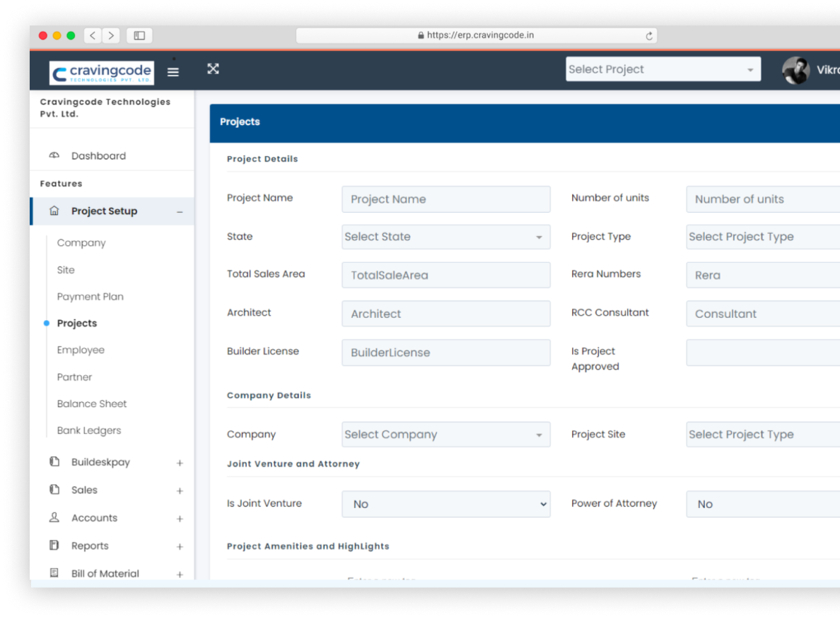Click the fullscreen expand icon in the header
This screenshot has width=840, height=619.
click(x=214, y=69)
